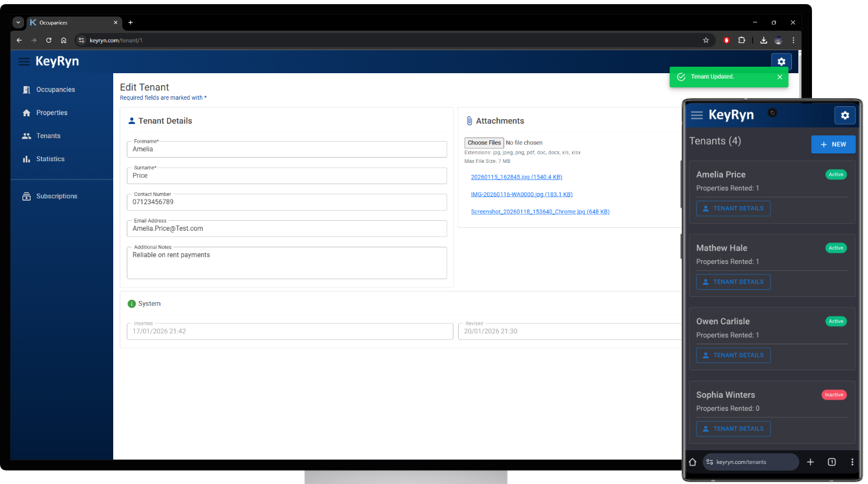Open the settings gear on the mobile view
The image size is (868, 484).
coord(845,115)
